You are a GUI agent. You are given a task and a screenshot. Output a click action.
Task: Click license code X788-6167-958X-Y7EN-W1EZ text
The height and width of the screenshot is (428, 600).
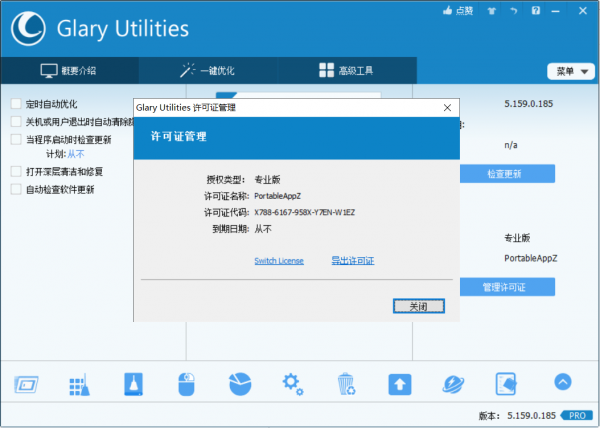(305, 212)
